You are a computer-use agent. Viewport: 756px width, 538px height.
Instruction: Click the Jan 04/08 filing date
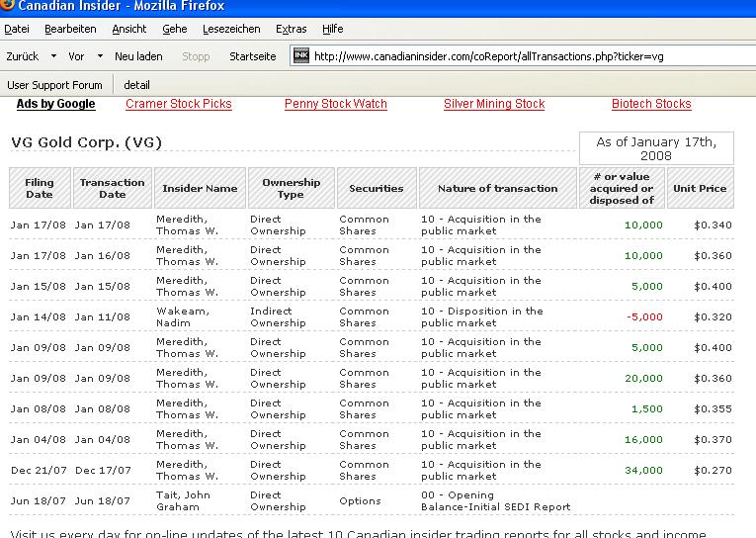tap(39, 439)
